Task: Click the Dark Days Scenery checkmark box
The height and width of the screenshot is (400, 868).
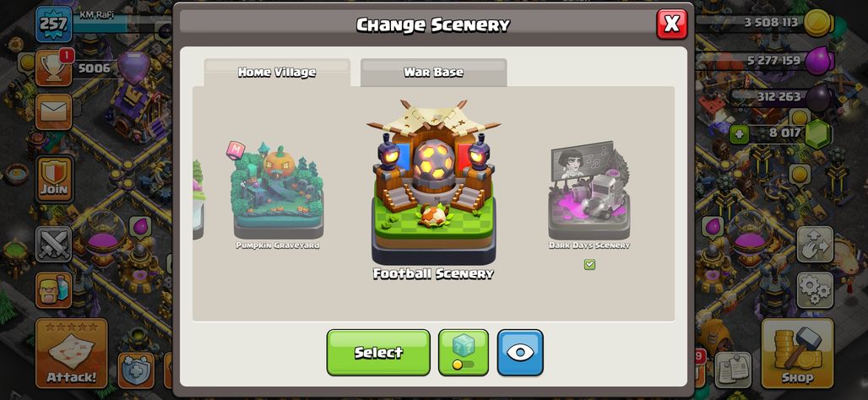Action: [x=589, y=264]
